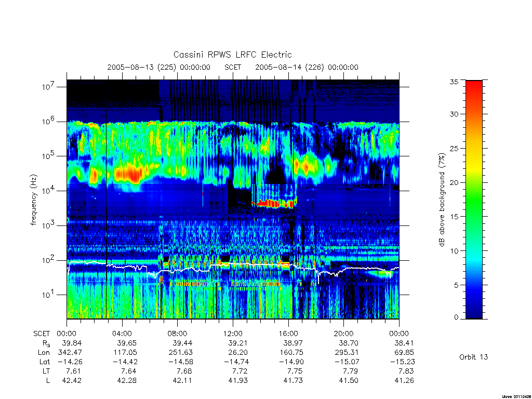This screenshot has height=399, width=532.
Task: Click the 'SCET' row label under the plot
Action: pyautogui.click(x=42, y=334)
